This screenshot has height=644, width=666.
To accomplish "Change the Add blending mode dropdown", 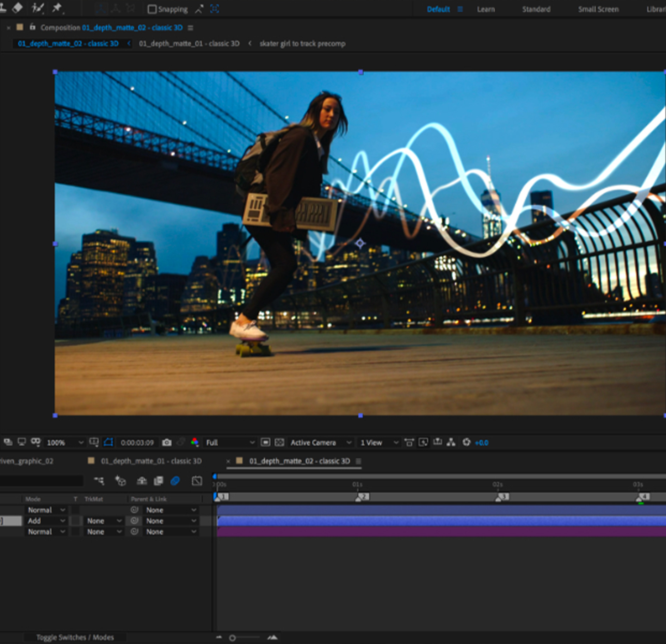I will [47, 521].
